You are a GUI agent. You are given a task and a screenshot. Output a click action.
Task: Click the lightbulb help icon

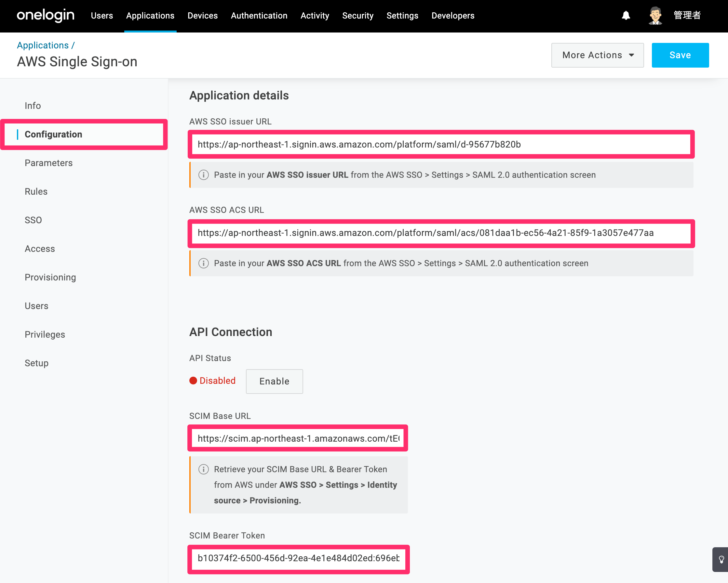pyautogui.click(x=721, y=559)
